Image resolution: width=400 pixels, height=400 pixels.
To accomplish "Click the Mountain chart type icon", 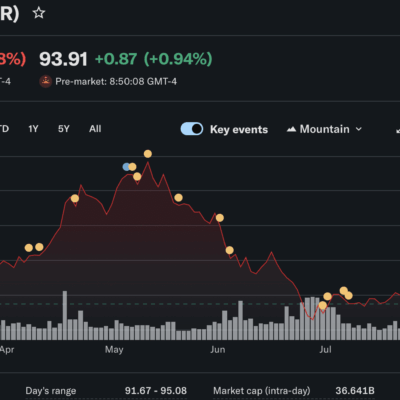I will click(x=291, y=129).
